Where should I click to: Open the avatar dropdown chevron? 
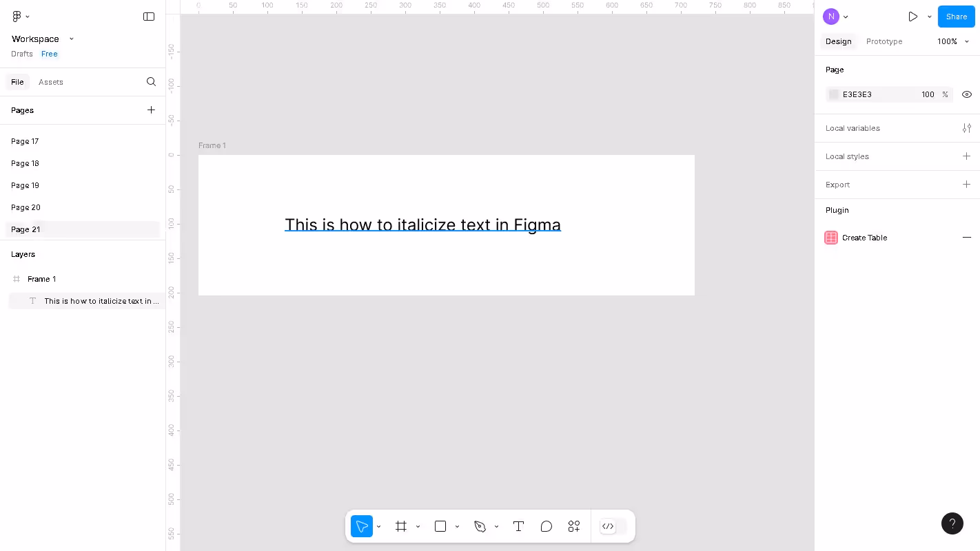point(846,17)
